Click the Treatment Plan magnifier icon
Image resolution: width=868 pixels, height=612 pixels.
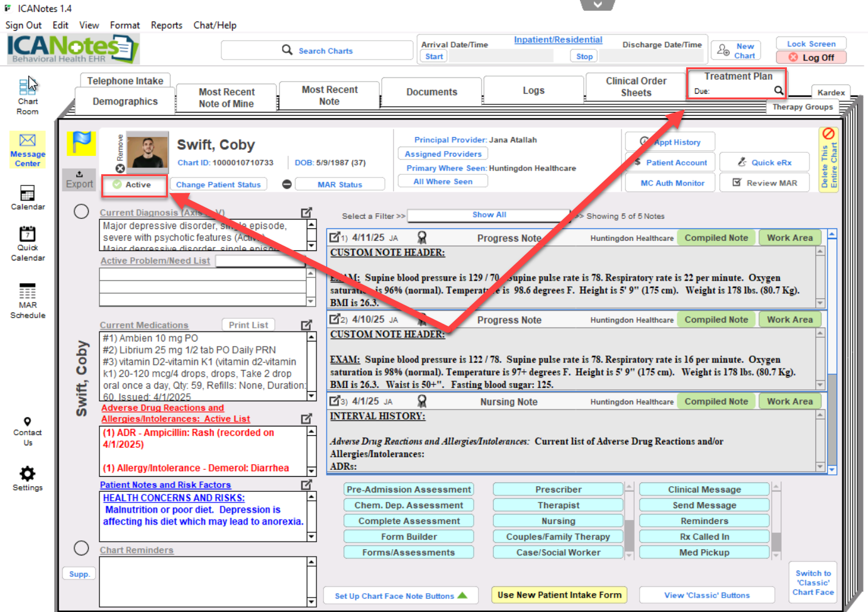(778, 91)
